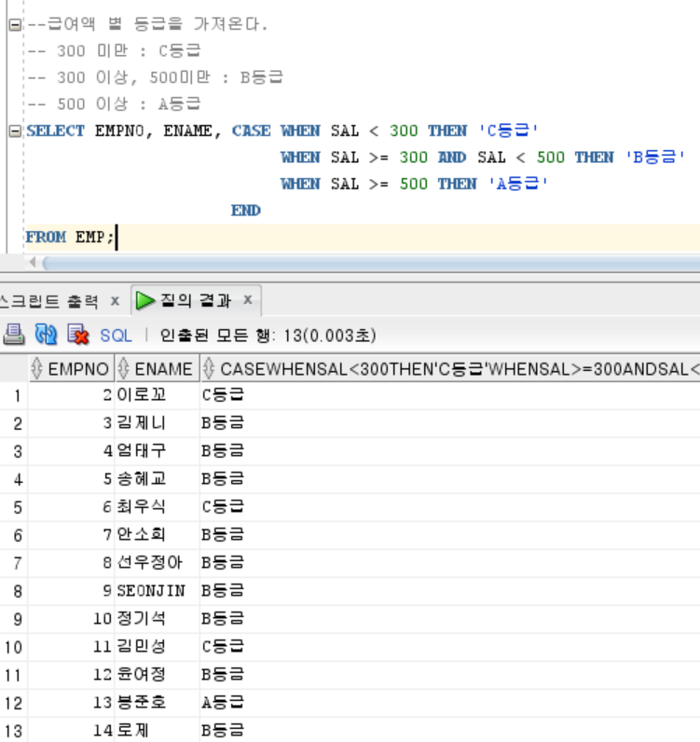Collapse the comment block fold marker
The width and height of the screenshot is (700, 742).
tap(15, 24)
